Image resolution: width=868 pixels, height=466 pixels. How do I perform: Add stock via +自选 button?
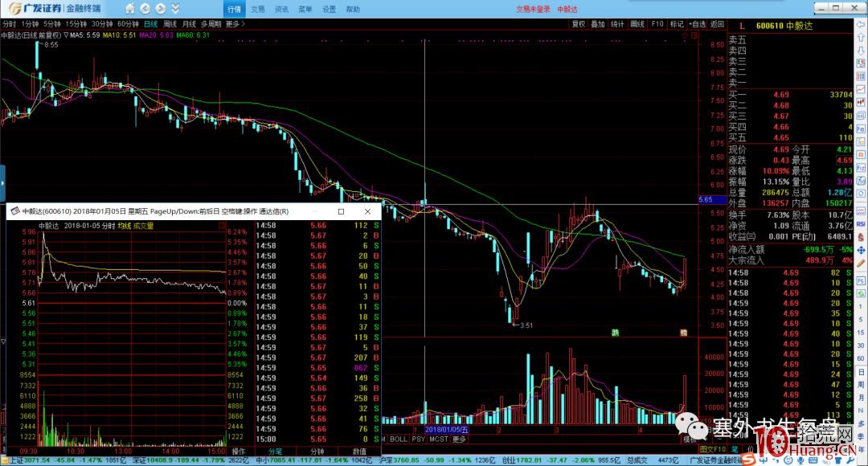[x=697, y=24]
